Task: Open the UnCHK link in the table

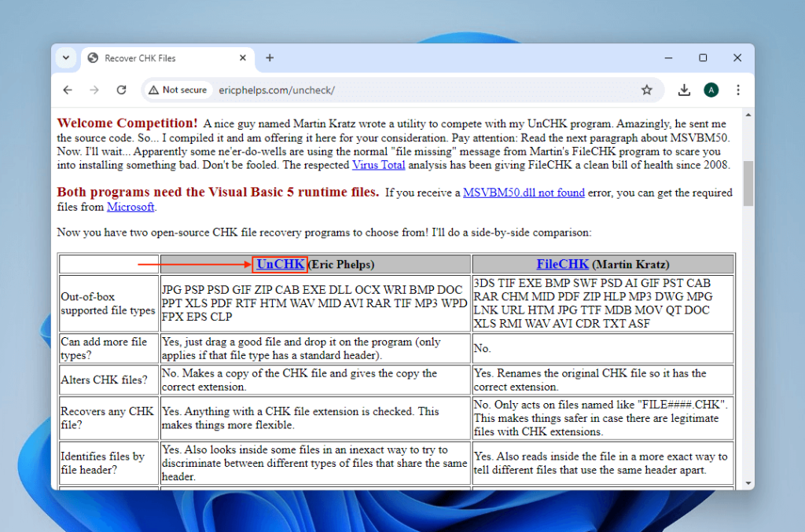Action: tap(280, 265)
